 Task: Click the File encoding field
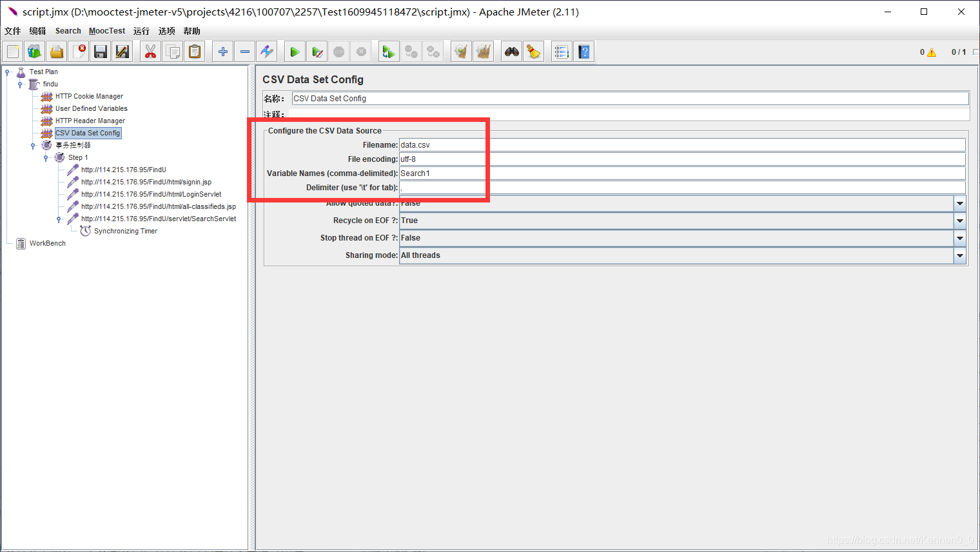coord(682,159)
